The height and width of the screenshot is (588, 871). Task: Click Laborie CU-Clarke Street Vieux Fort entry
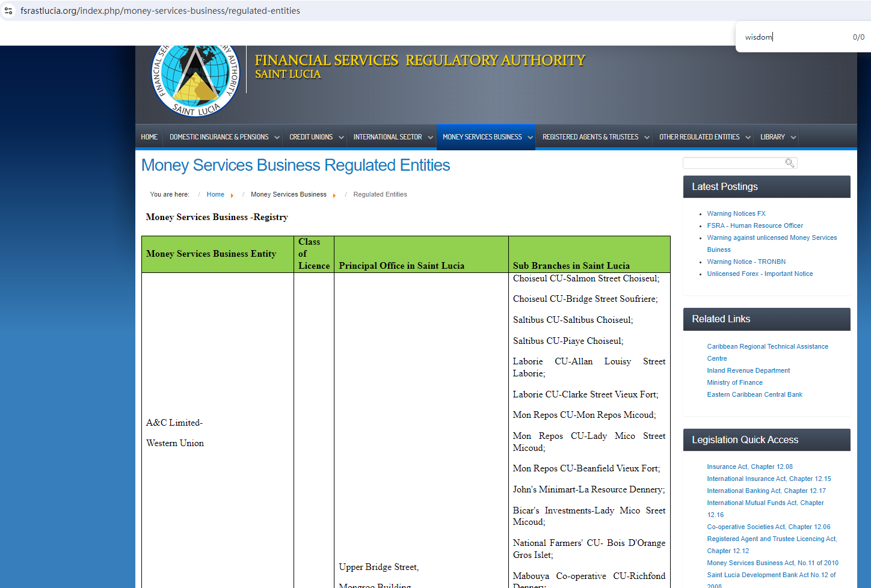[x=585, y=394]
